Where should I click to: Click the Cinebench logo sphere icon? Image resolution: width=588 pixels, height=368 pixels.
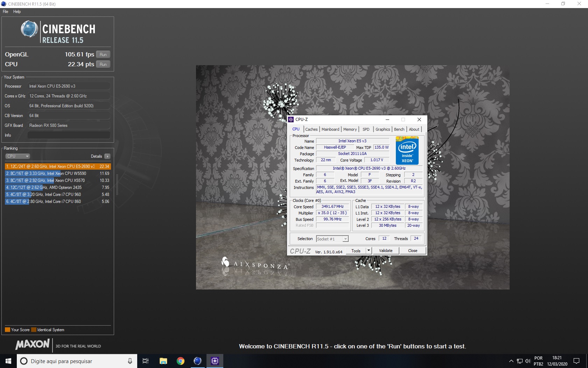point(29,29)
